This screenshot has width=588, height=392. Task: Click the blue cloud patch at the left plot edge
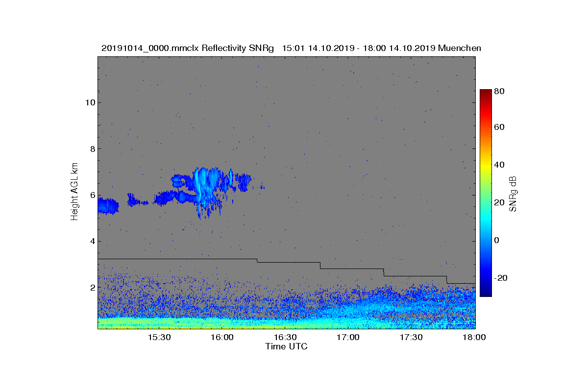[x=108, y=206]
